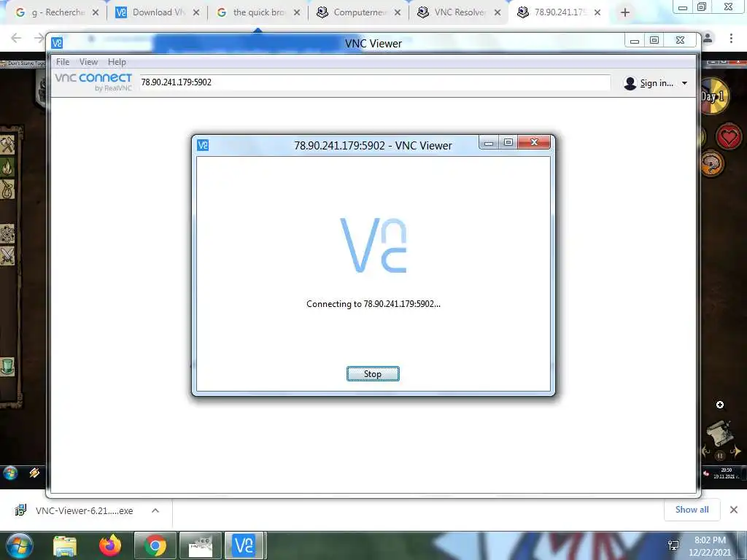Open the Chrome three-dot menu
The width and height of the screenshot is (747, 560).
[731, 38]
